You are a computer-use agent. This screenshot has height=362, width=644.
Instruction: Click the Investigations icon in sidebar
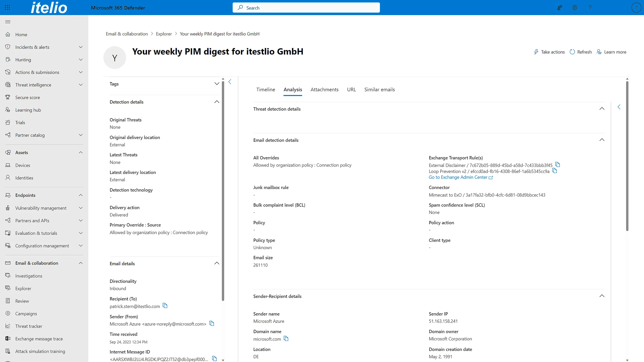[x=8, y=276]
